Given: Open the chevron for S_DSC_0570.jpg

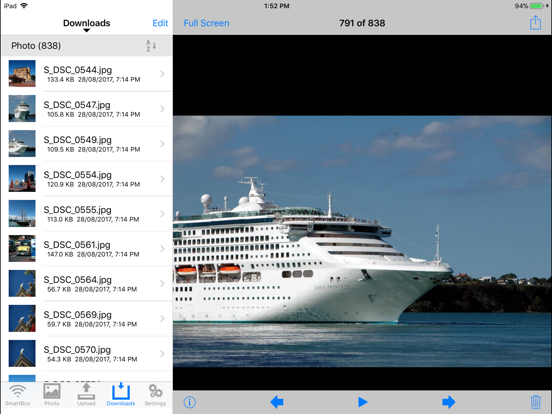Looking at the screenshot, I should [x=162, y=353].
